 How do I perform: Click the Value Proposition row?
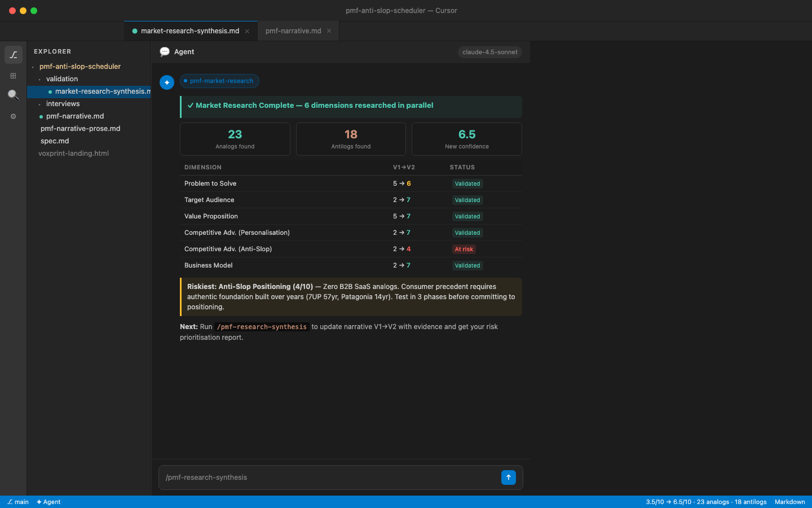click(x=351, y=216)
